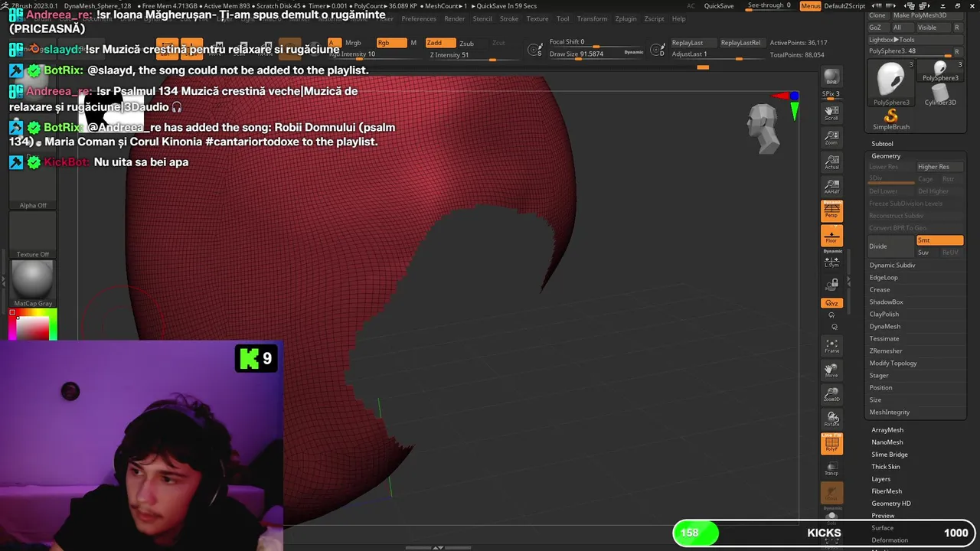
Task: Adjust the Focal Shift slider
Action: [596, 42]
